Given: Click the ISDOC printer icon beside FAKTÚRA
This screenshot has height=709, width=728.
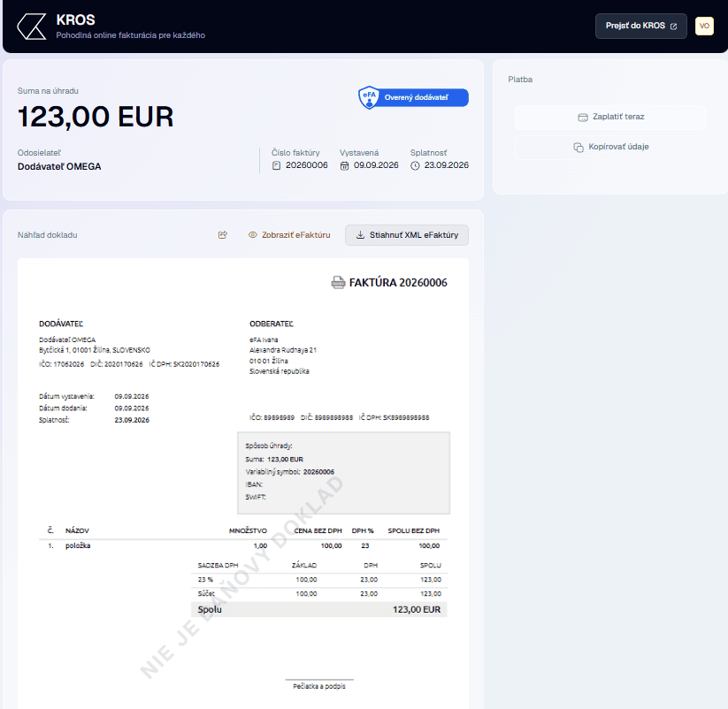Looking at the screenshot, I should 338,282.
